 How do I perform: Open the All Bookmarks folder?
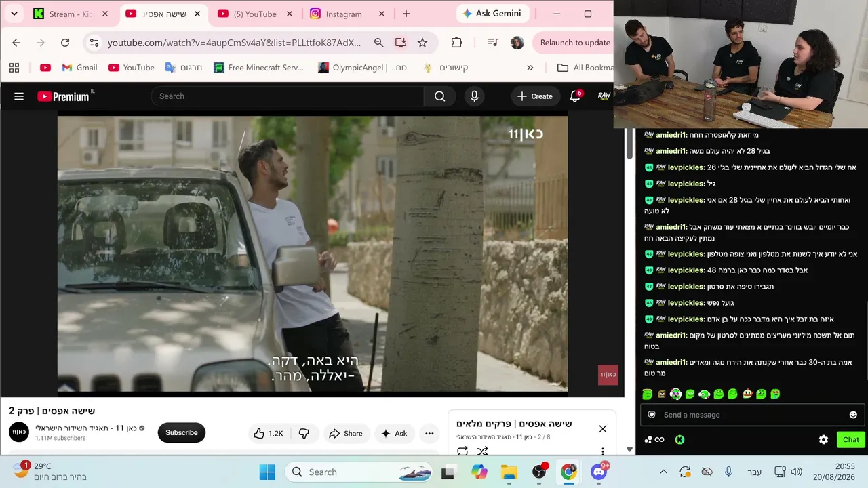585,68
